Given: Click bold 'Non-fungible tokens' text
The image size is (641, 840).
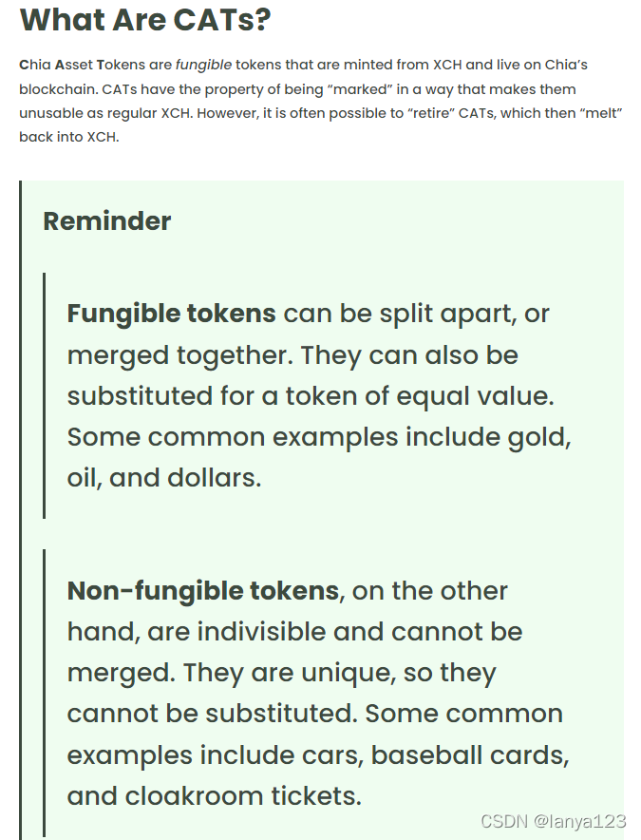Looking at the screenshot, I should coord(203,591).
